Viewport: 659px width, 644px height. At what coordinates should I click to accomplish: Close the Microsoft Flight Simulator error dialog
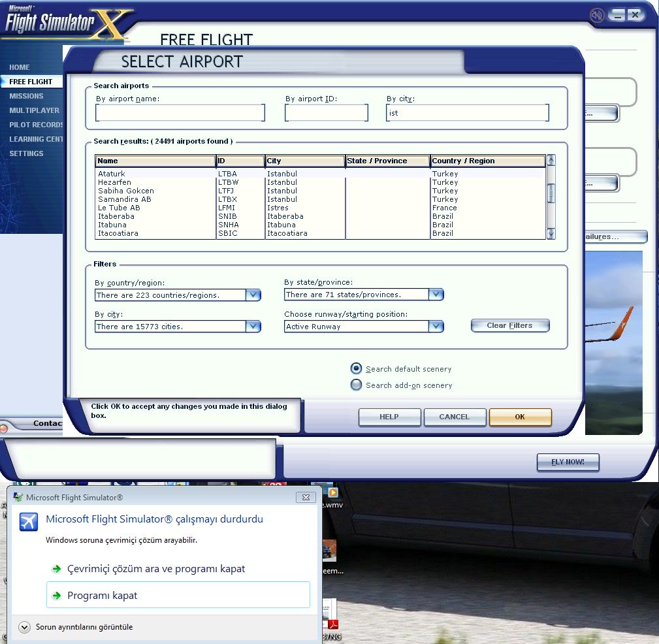point(306,497)
